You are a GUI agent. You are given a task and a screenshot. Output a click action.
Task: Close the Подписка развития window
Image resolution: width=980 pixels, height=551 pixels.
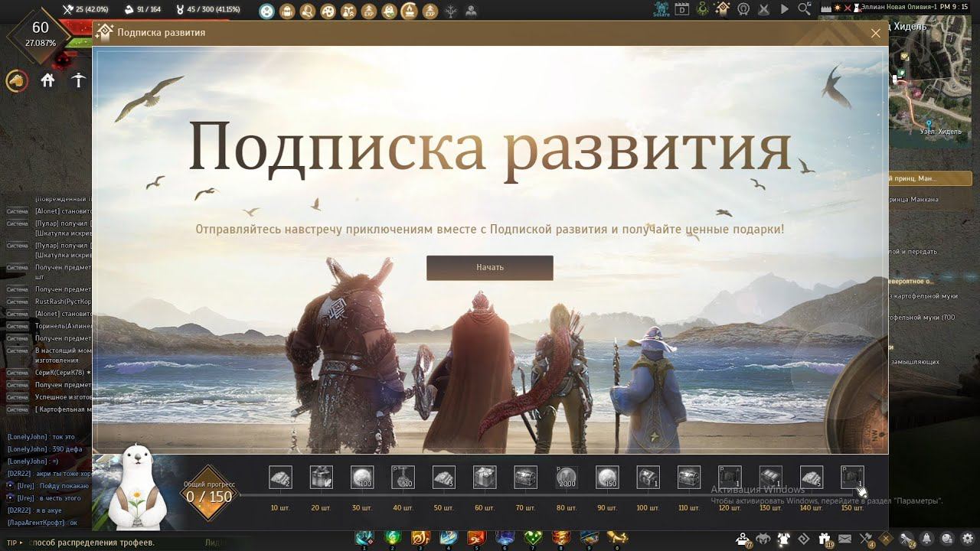pyautogui.click(x=875, y=33)
